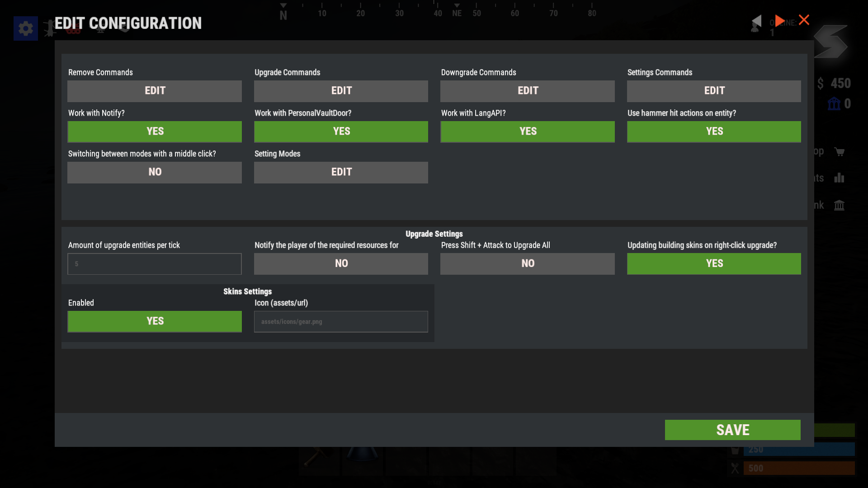Click the gear settings icon
The width and height of the screenshot is (868, 488).
click(x=25, y=28)
